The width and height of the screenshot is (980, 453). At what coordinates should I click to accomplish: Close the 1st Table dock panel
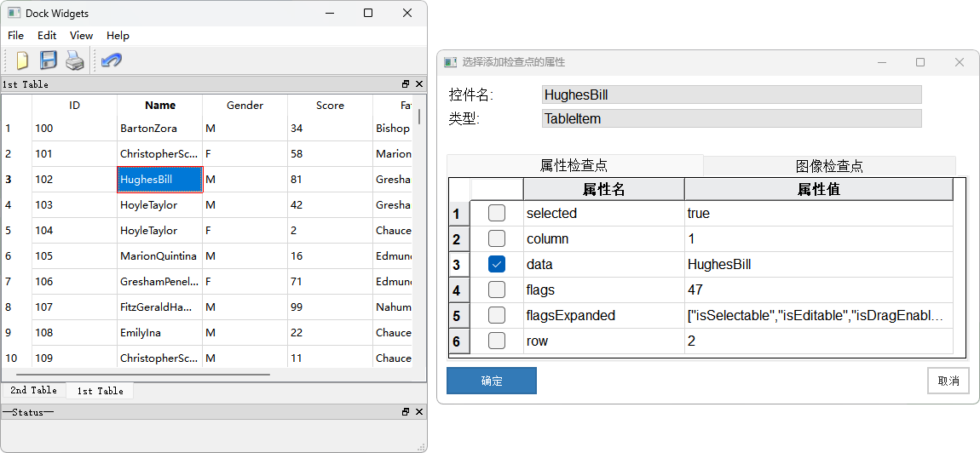coord(418,84)
